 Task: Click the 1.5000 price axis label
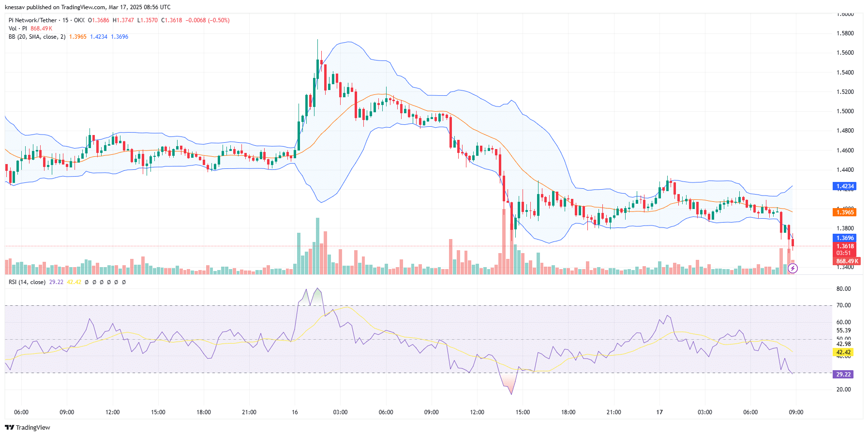click(845, 111)
